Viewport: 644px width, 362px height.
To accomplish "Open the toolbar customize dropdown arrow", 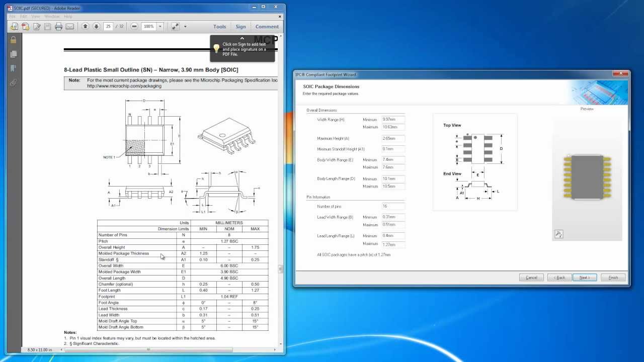I will tap(185, 26).
